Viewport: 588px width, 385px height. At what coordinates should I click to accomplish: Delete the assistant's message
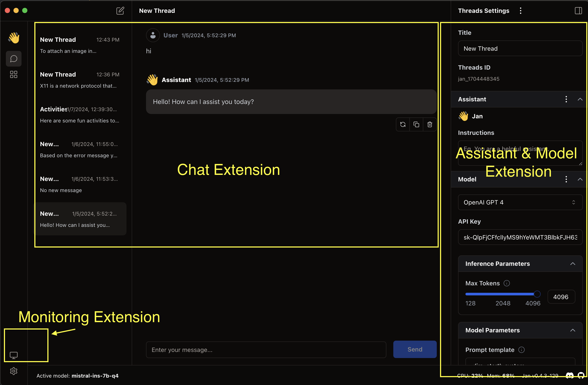[429, 124]
